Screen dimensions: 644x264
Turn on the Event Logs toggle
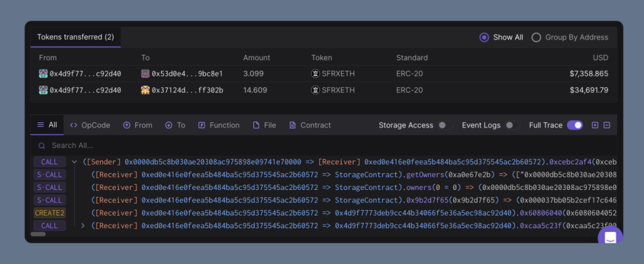click(510, 125)
